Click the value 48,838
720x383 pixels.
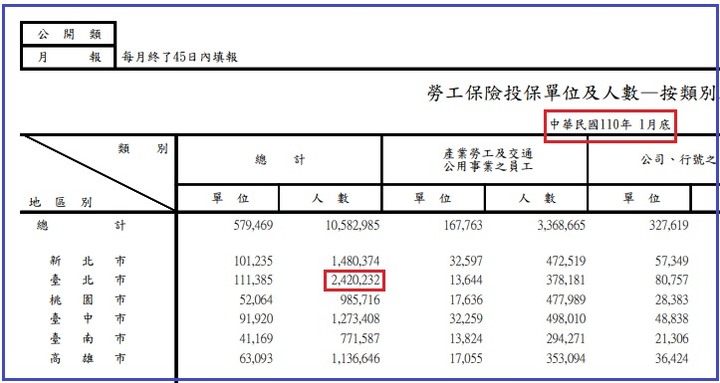point(671,319)
